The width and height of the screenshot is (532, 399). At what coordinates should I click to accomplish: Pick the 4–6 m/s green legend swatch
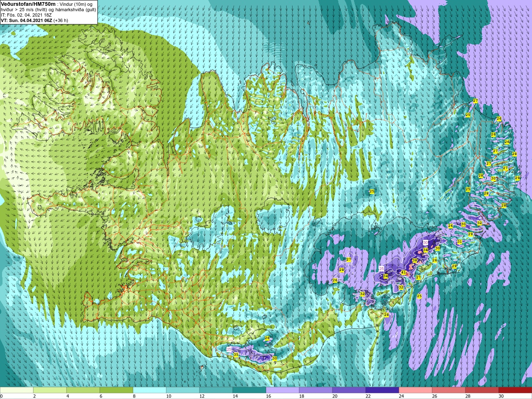tap(83, 390)
